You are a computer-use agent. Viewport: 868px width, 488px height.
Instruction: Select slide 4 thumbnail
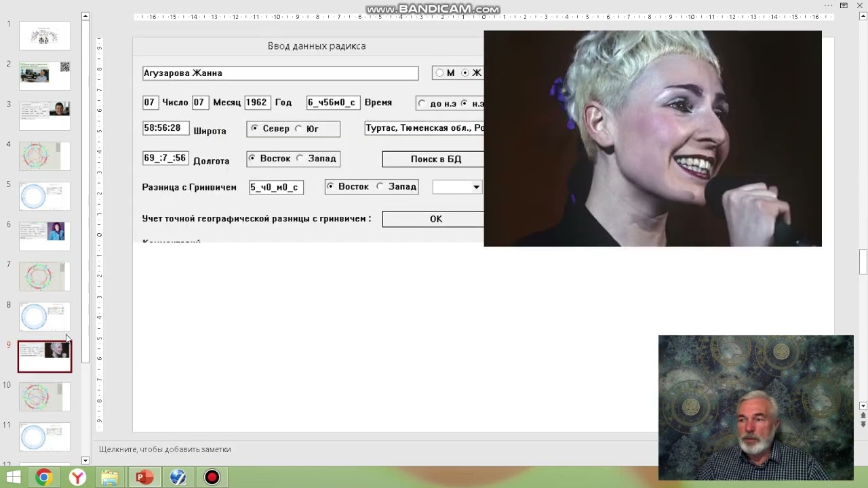coord(45,156)
